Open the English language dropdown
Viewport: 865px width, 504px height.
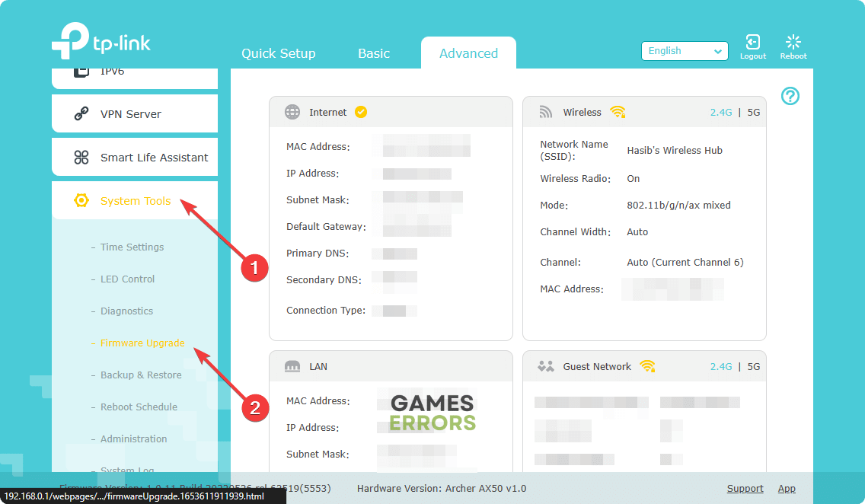(x=685, y=51)
